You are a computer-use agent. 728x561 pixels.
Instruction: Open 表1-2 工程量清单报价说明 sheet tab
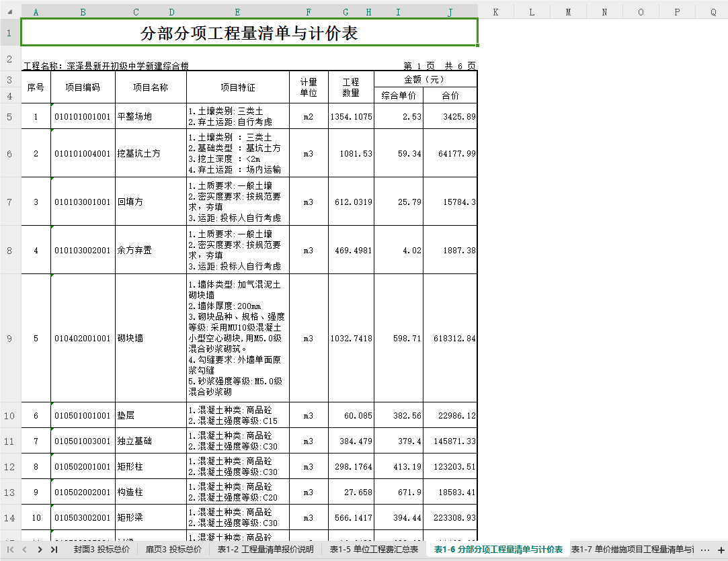266,550
